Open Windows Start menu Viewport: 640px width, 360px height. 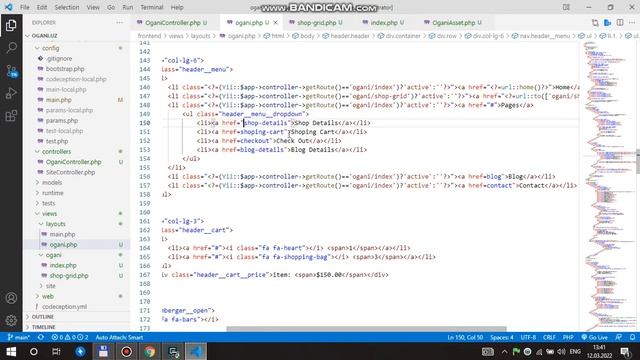[11, 351]
